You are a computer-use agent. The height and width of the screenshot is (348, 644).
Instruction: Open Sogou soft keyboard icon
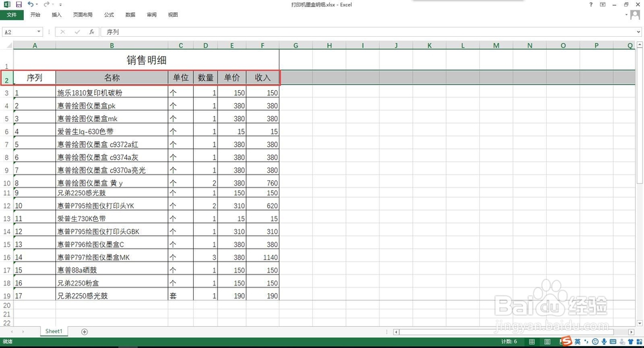click(613, 342)
